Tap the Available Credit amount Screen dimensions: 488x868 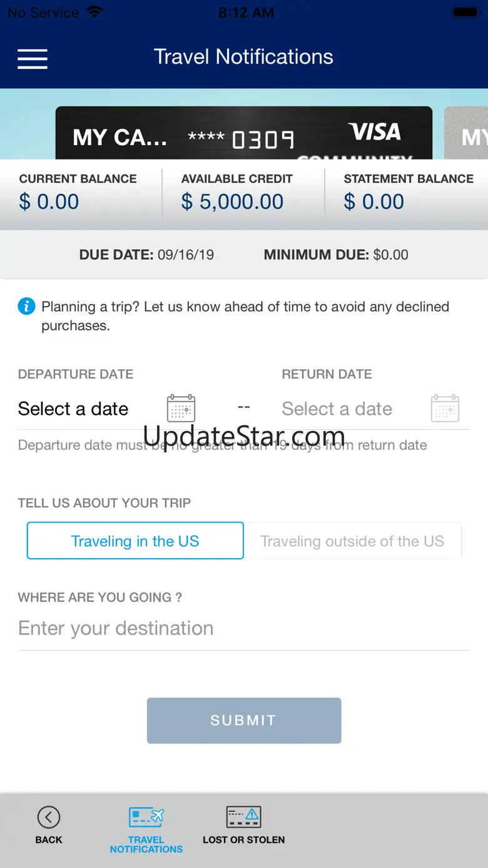[x=232, y=202]
